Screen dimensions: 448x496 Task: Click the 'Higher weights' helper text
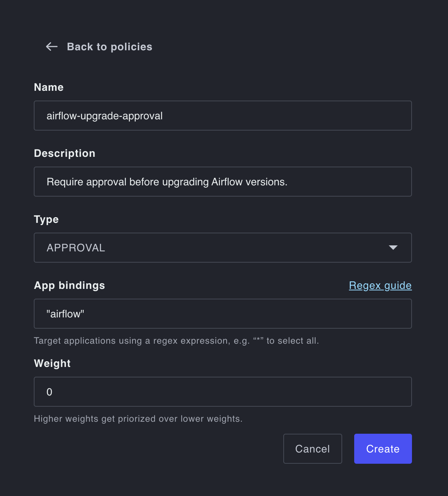(x=138, y=419)
